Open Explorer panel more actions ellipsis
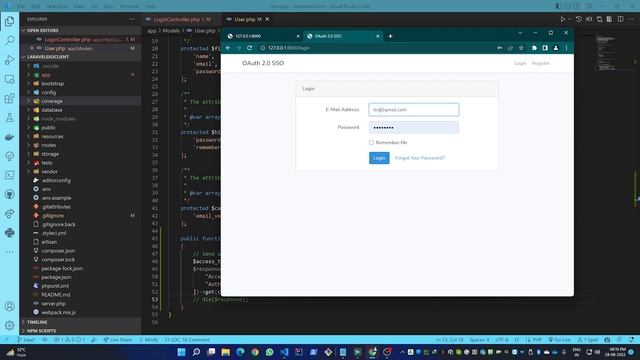This screenshot has height=360, width=640. [132, 19]
